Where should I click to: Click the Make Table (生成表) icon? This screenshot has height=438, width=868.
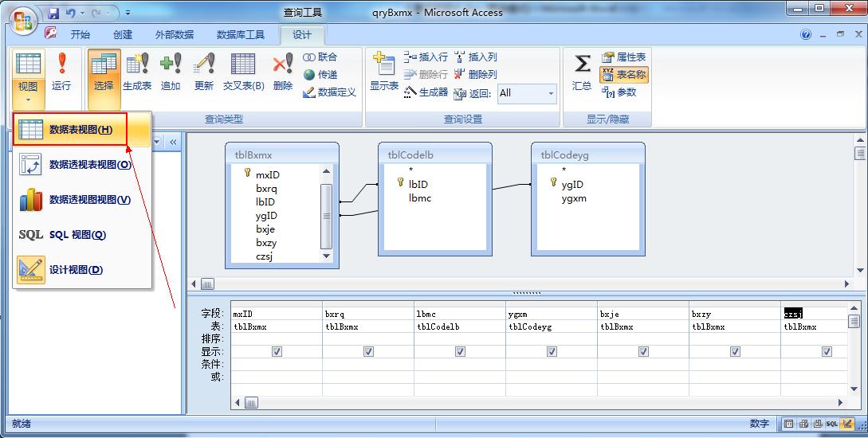pos(137,72)
